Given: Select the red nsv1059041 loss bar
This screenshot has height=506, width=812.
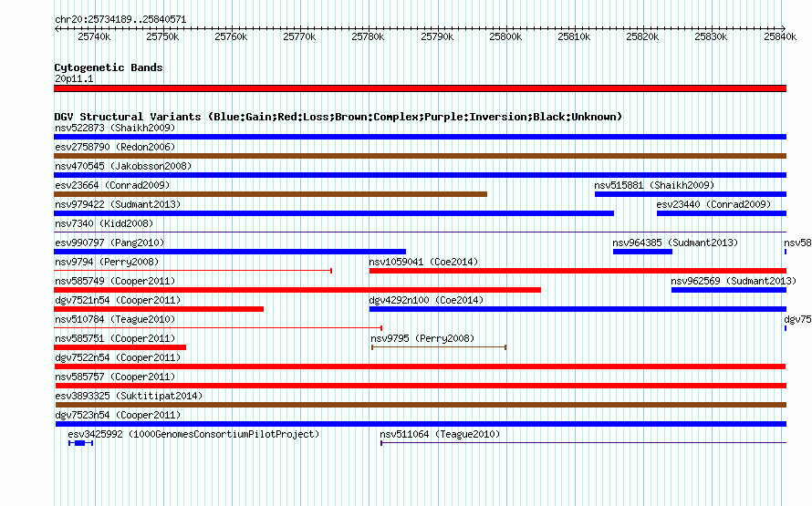Looking at the screenshot, I should tap(578, 271).
